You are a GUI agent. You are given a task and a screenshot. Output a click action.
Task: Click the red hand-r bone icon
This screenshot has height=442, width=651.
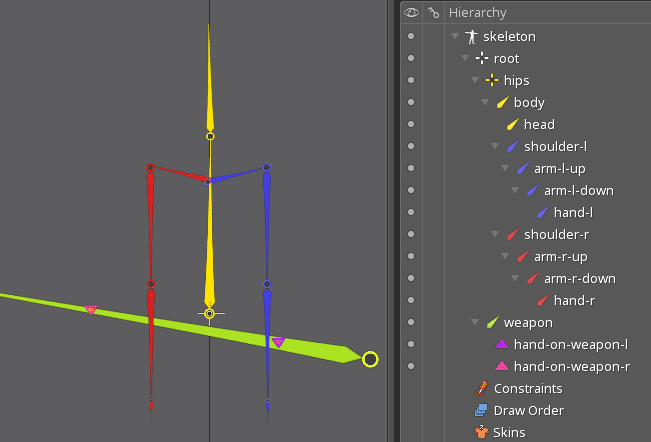click(542, 301)
